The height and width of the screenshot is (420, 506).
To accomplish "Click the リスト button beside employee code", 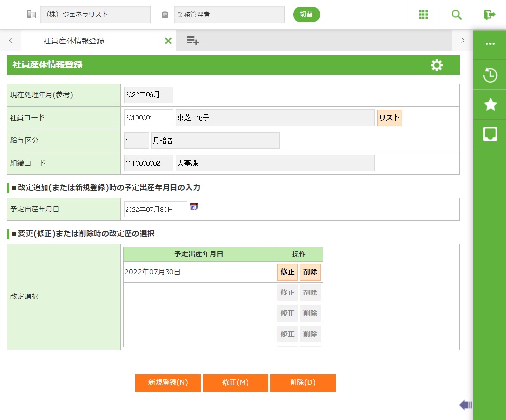I will 389,118.
